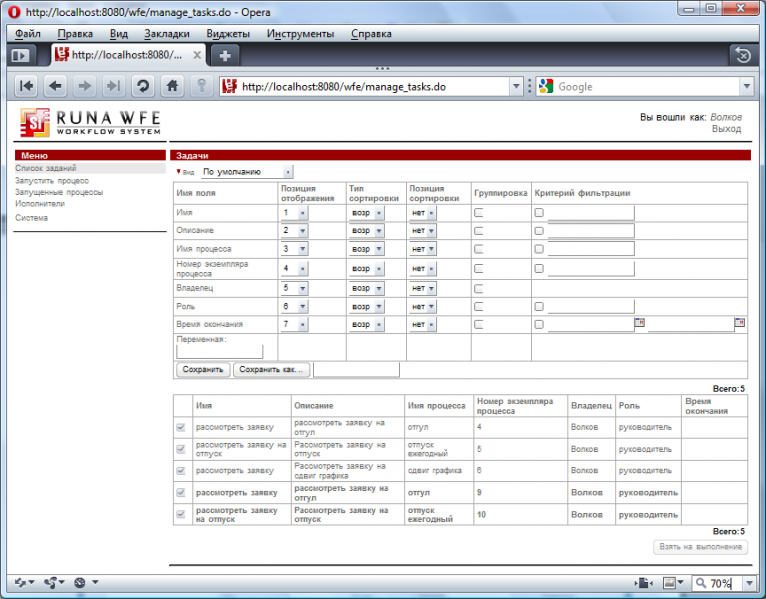Toggle fit-to-width status bar icon

[644, 582]
